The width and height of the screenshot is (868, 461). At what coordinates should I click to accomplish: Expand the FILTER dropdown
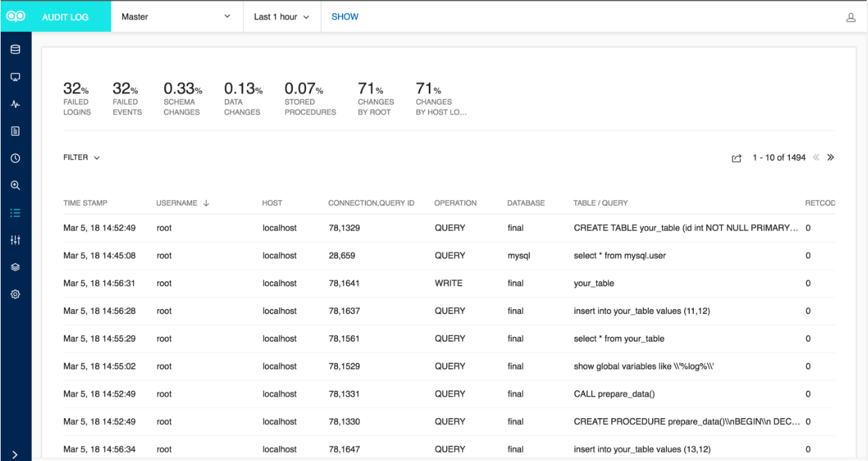81,157
